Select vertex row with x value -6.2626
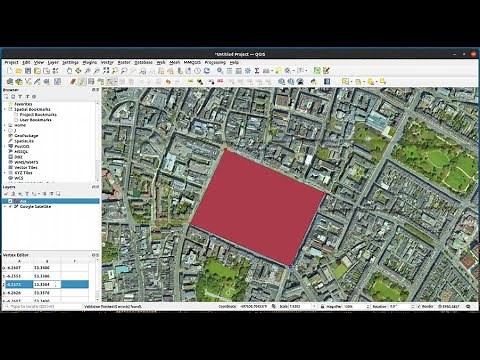 (x=45, y=293)
